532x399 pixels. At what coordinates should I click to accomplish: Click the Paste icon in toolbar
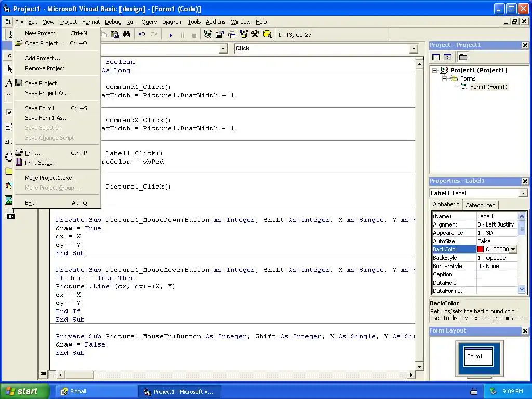pos(115,35)
